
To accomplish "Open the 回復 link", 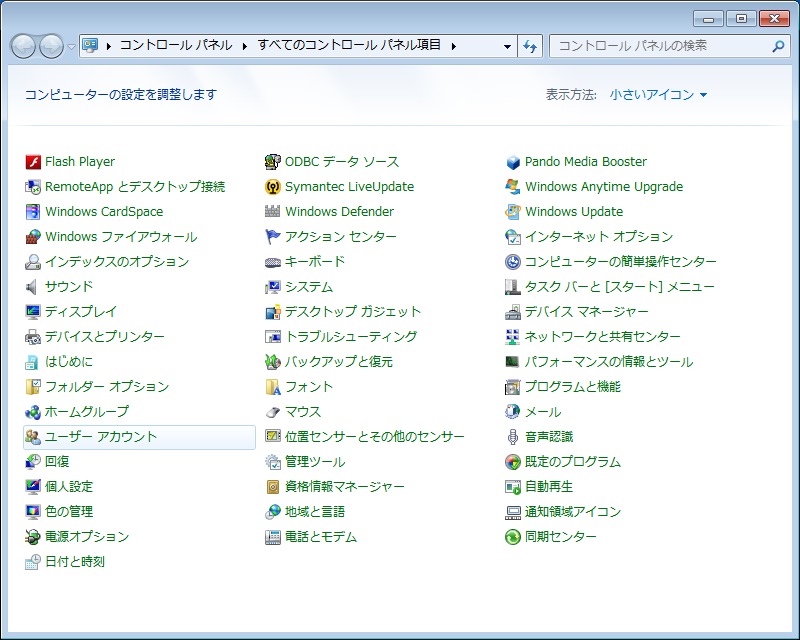I will coord(57,462).
